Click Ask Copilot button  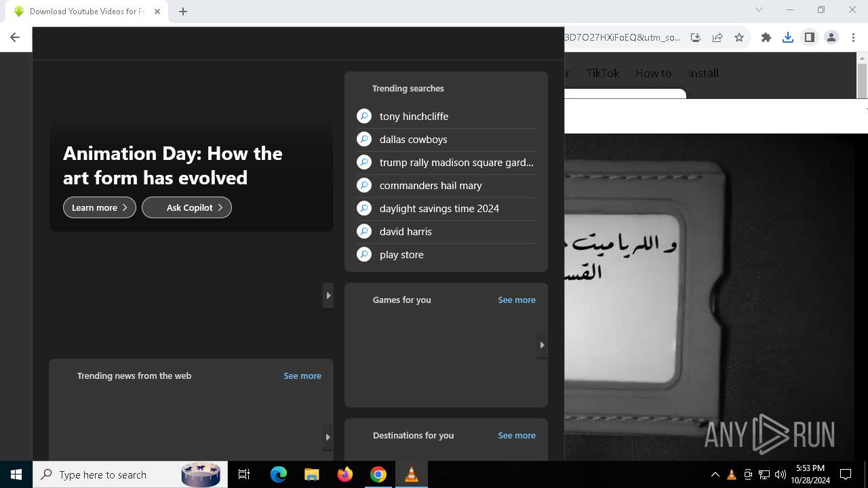186,207
